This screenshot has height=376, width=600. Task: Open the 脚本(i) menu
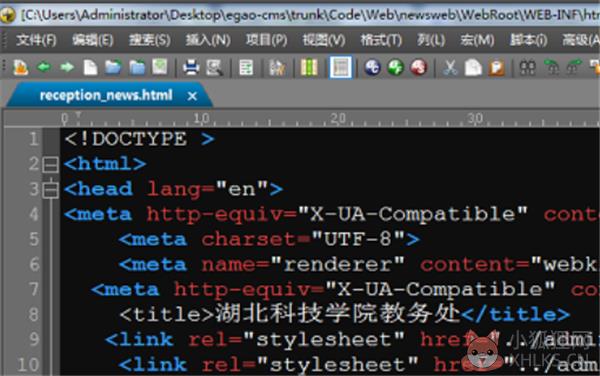(528, 40)
